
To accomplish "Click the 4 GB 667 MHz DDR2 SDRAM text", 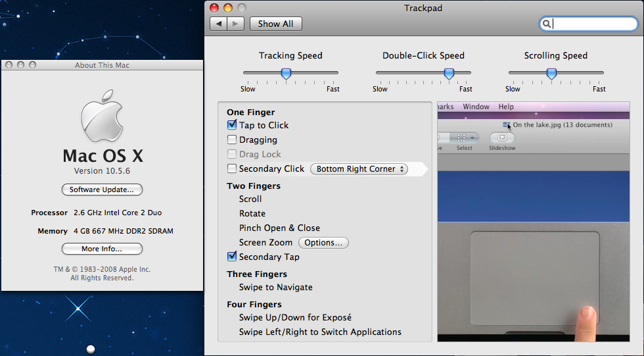I will click(124, 231).
